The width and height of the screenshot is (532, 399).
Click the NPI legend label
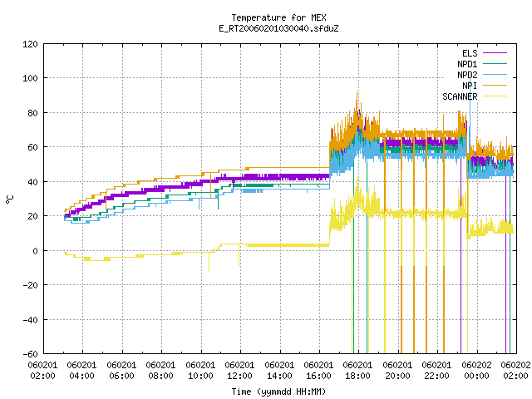470,86
